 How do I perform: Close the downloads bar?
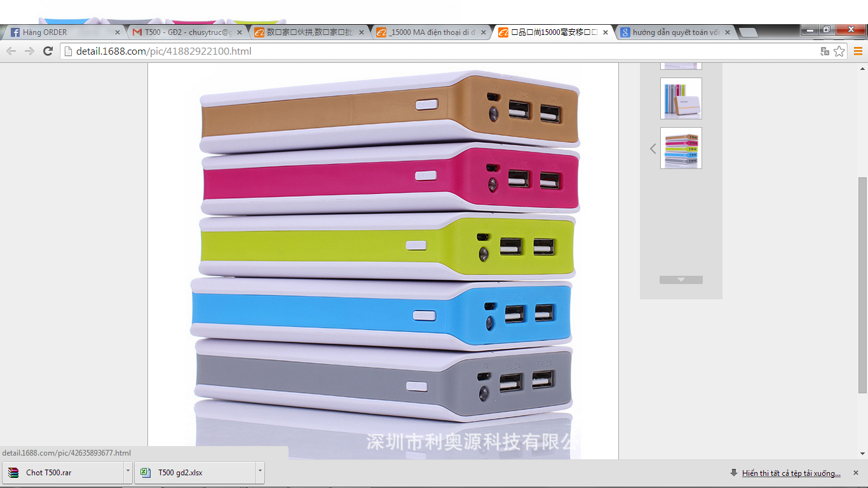pos(855,473)
